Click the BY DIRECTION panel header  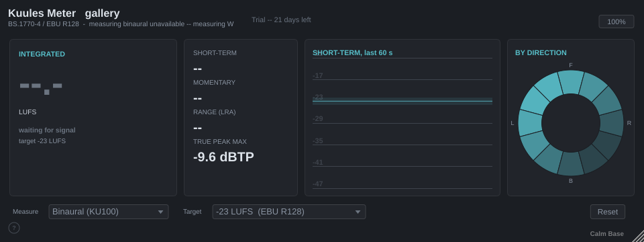[541, 52]
